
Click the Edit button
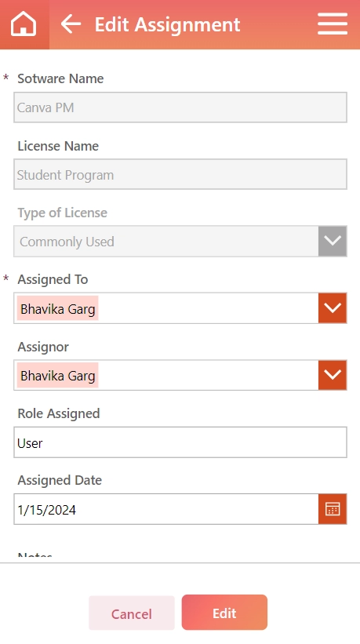click(224, 613)
